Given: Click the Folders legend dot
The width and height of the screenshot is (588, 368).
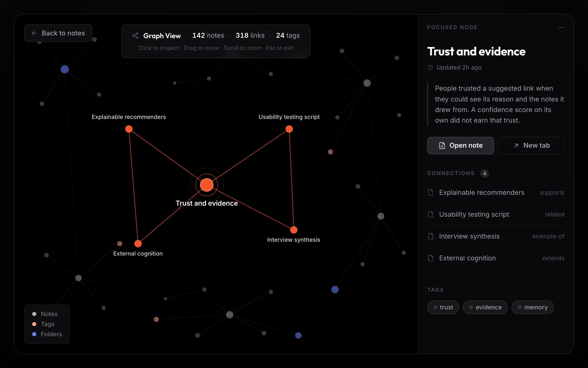Looking at the screenshot, I should point(34,334).
